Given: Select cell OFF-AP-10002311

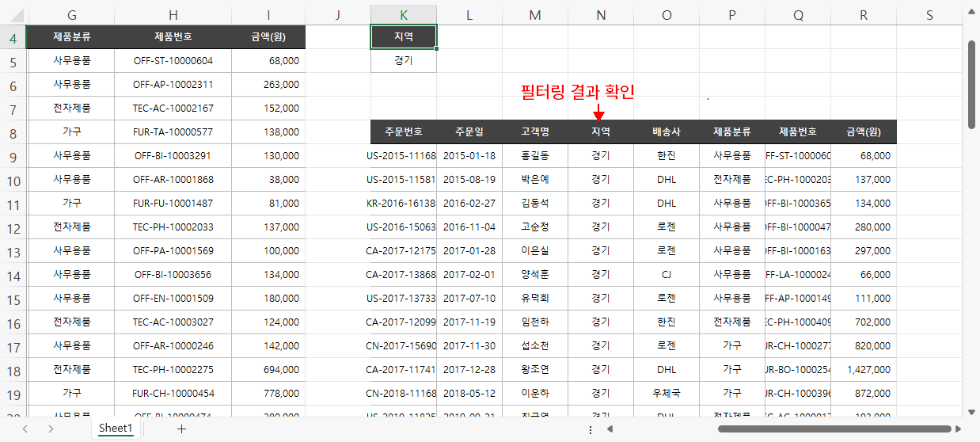Looking at the screenshot, I should coord(173,84).
